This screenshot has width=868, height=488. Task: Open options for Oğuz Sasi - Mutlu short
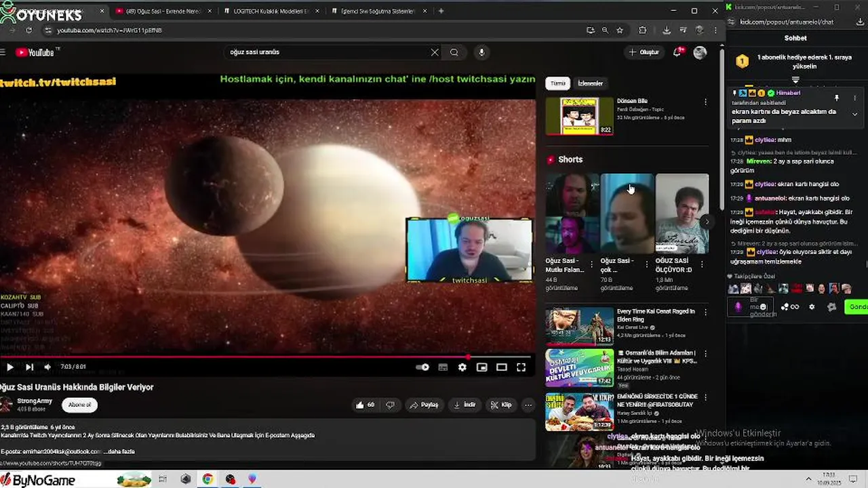coord(591,264)
